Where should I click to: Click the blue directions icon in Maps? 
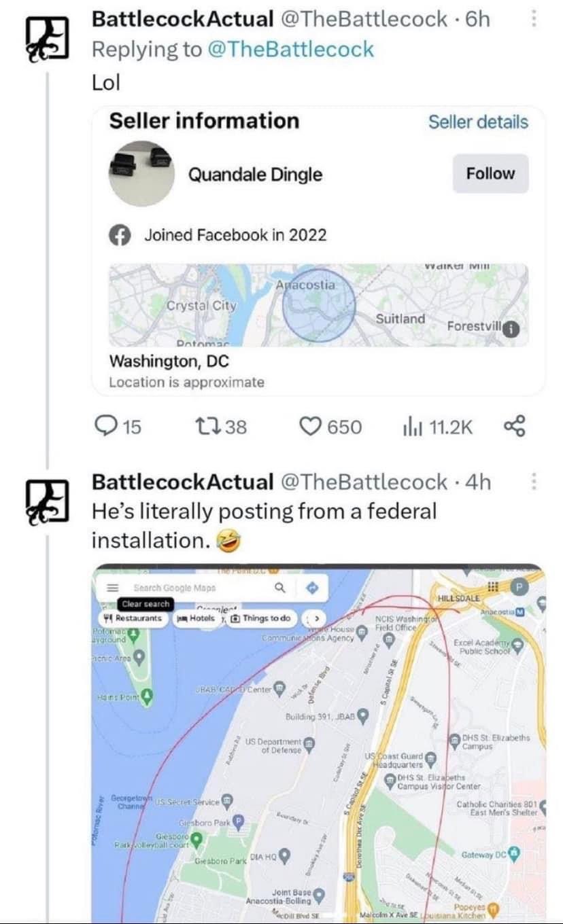point(312,588)
